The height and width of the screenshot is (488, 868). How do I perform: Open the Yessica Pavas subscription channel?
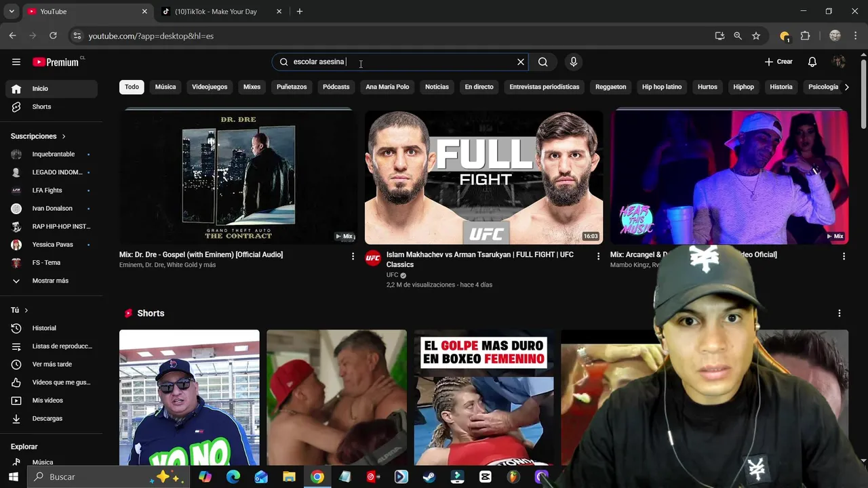coord(52,245)
